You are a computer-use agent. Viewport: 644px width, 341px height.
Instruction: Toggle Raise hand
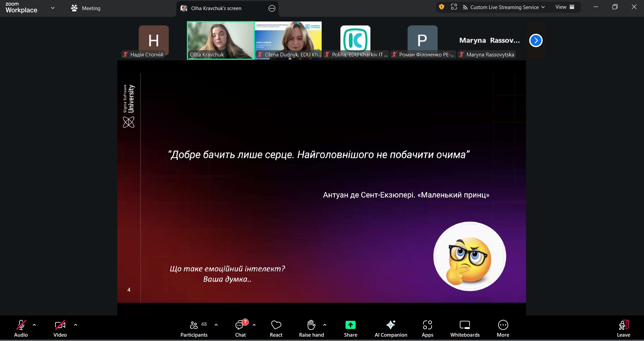coord(311,328)
